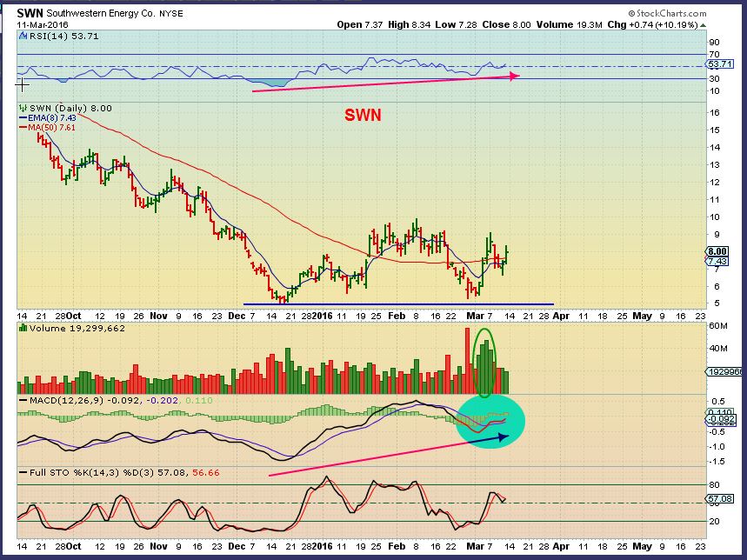Click the 'RSI(14) 53.71' indicator legend

coord(63,37)
